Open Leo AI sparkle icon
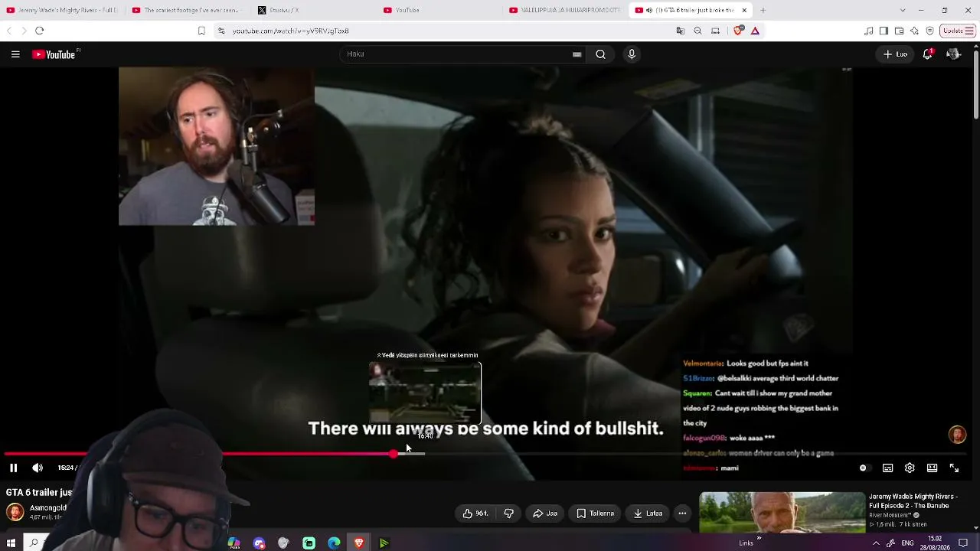Screen dimensions: 980x551 914,31
